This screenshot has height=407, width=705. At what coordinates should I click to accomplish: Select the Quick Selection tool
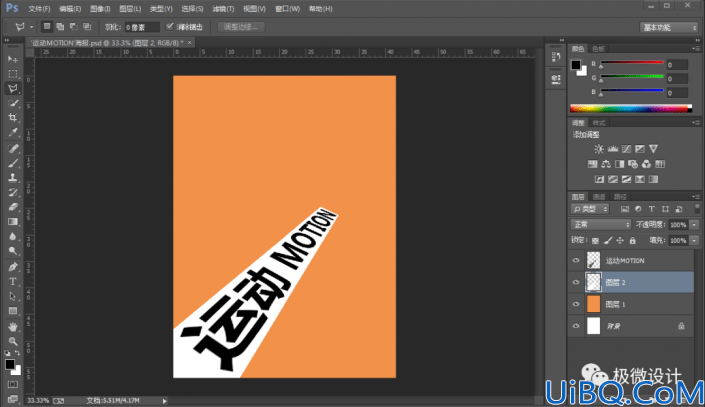pyautogui.click(x=13, y=103)
